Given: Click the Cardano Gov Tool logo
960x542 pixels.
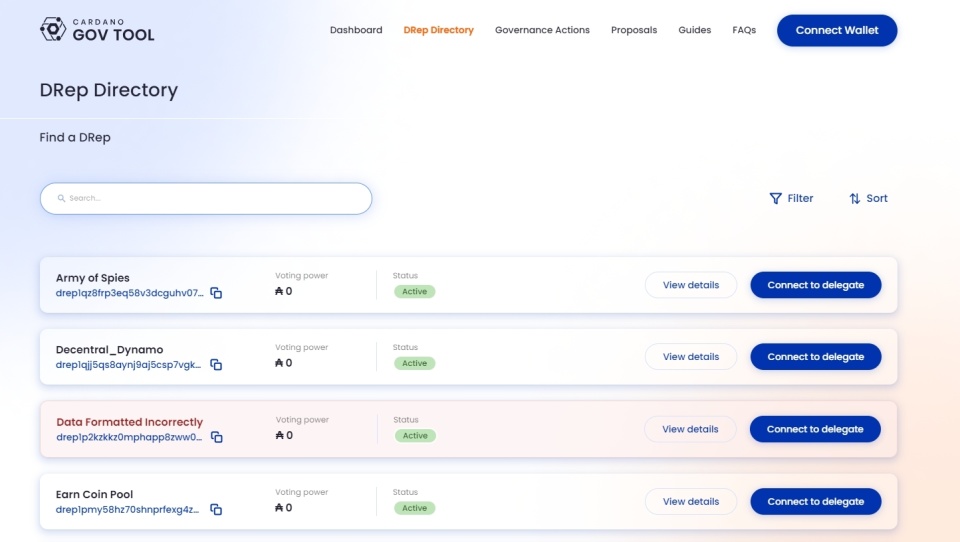Looking at the screenshot, I should [97, 29].
